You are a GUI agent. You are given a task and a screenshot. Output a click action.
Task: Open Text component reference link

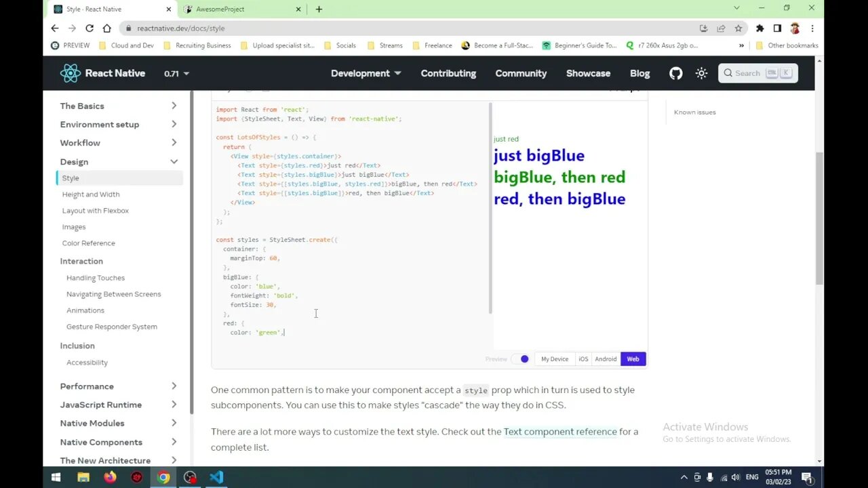click(x=560, y=431)
